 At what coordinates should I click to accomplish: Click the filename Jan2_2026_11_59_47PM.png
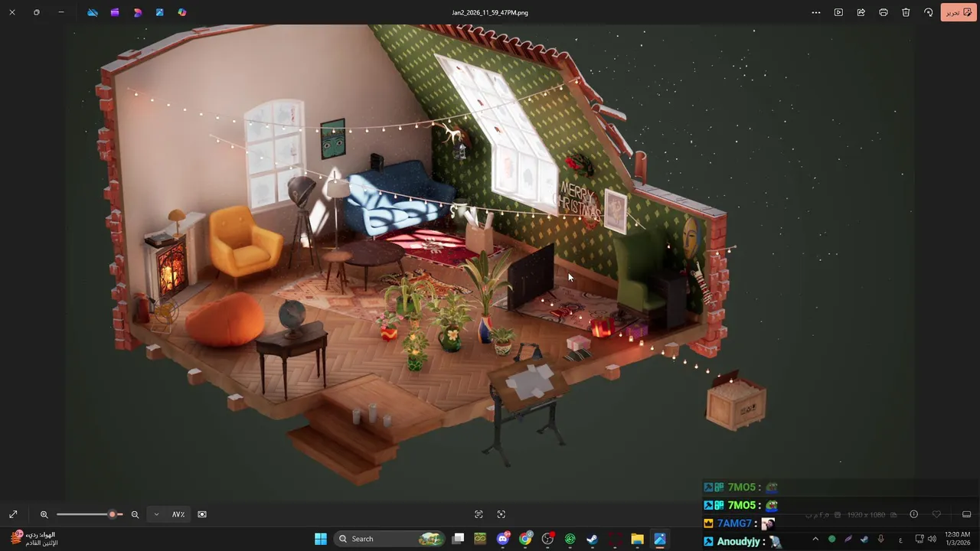[x=490, y=12]
